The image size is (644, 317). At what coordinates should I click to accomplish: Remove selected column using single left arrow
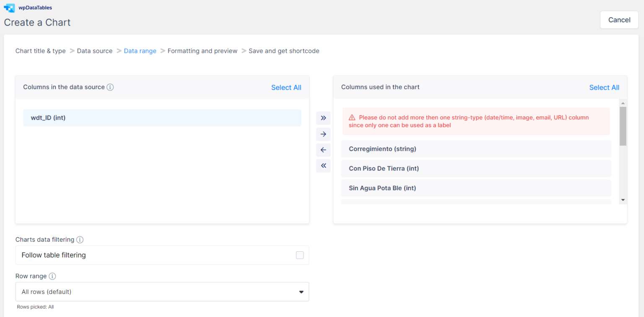click(323, 150)
